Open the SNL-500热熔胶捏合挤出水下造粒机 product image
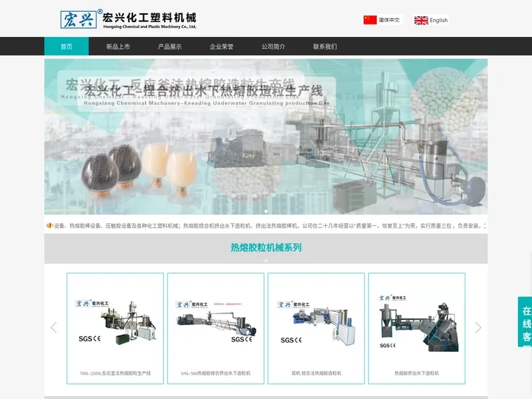The width and height of the screenshot is (532, 399). (216, 321)
